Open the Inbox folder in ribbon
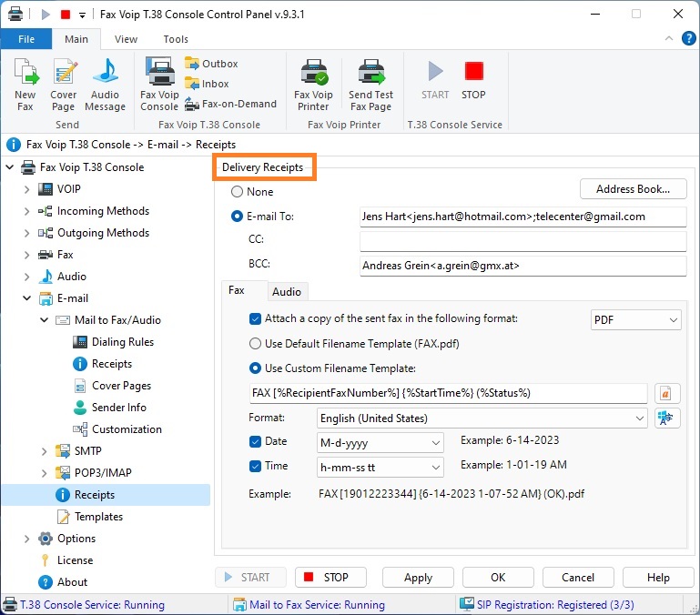 coord(207,84)
